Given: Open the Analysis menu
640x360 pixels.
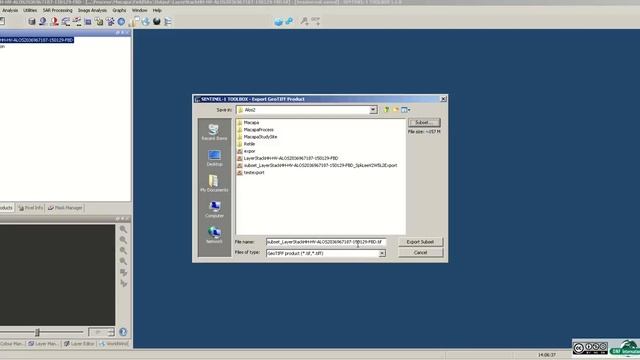Looking at the screenshot, I should [10, 10].
